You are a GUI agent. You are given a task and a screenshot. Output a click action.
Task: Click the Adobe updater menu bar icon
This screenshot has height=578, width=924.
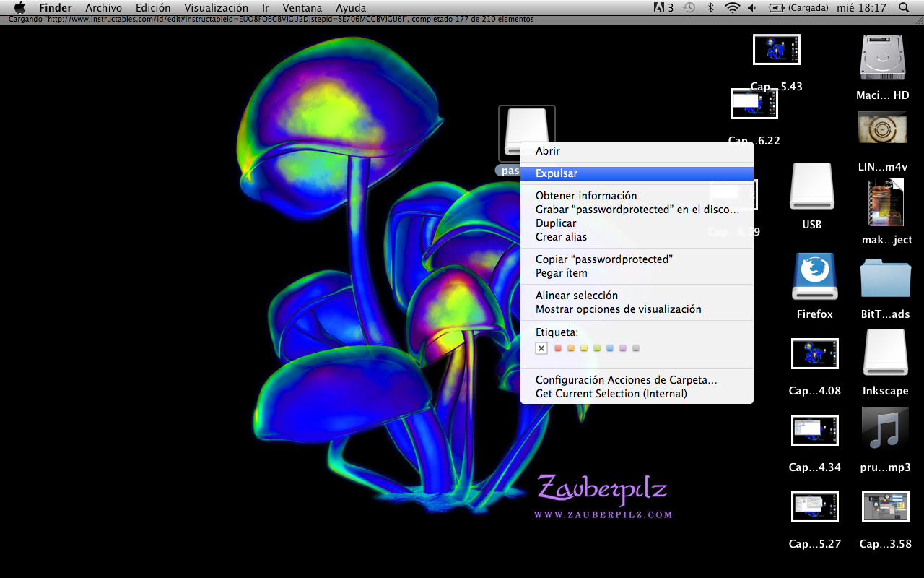(663, 7)
